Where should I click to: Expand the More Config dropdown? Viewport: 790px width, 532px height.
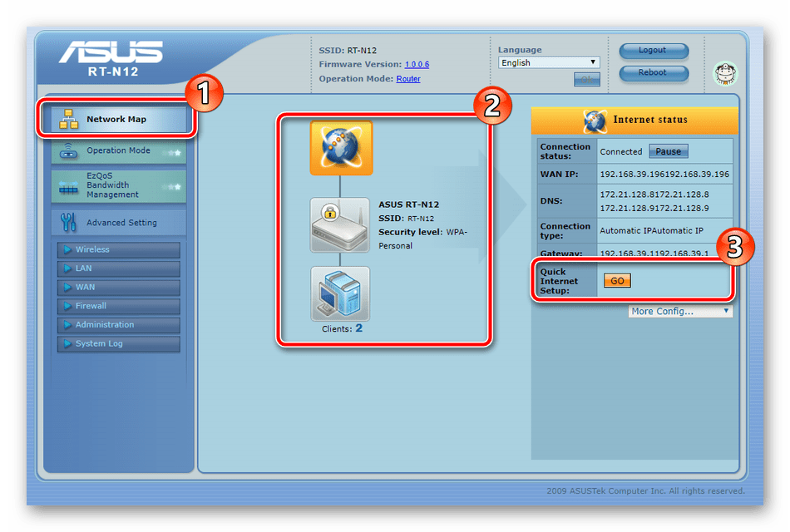click(x=679, y=311)
